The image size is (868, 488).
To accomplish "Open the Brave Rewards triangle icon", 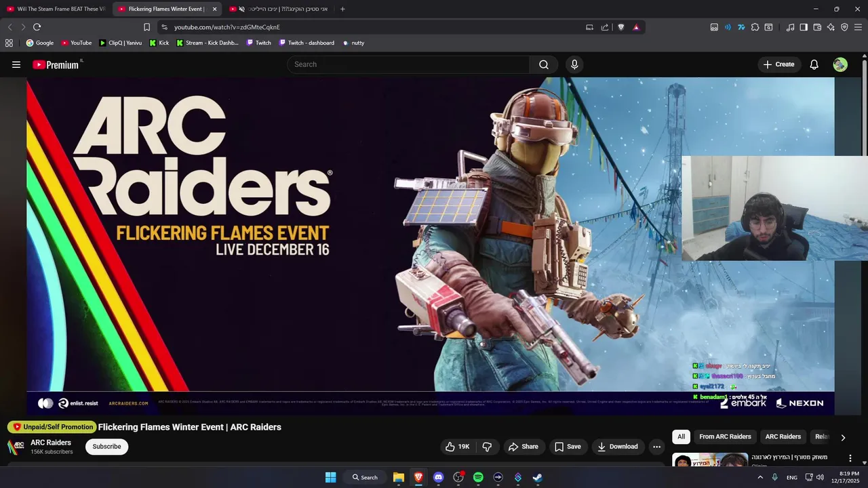I will [x=636, y=27].
